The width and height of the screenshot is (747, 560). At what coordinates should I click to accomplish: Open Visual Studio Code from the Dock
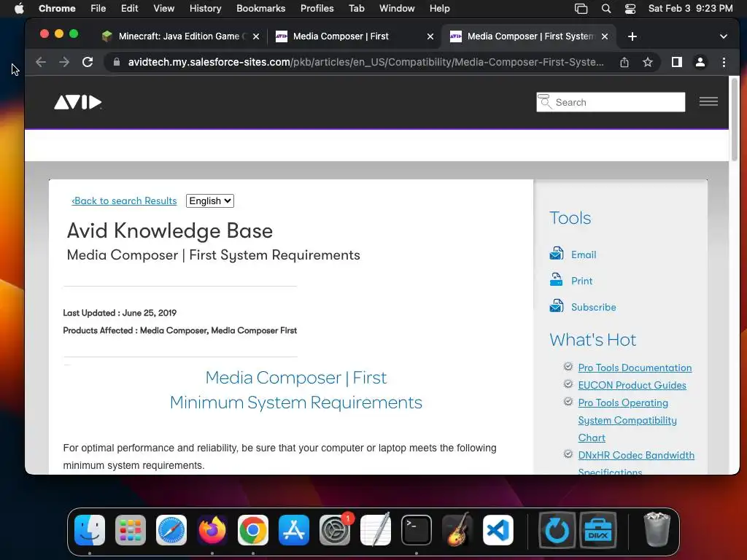[x=498, y=530]
